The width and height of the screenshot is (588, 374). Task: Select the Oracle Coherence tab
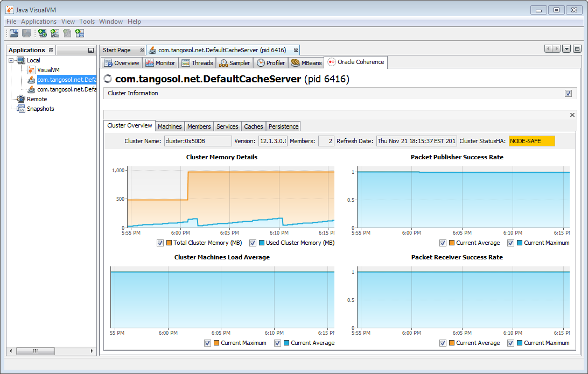coord(356,62)
